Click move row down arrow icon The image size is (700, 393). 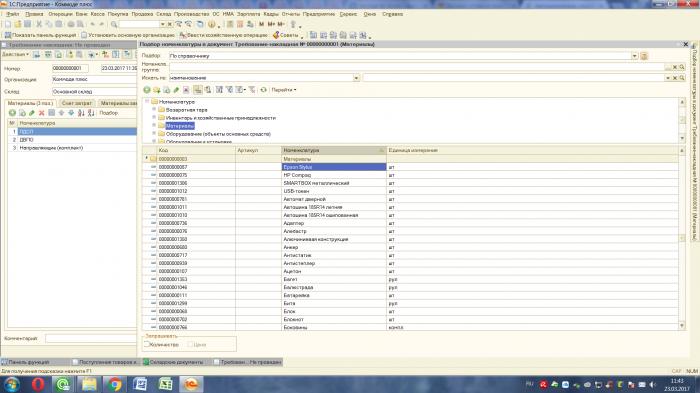coord(71,113)
